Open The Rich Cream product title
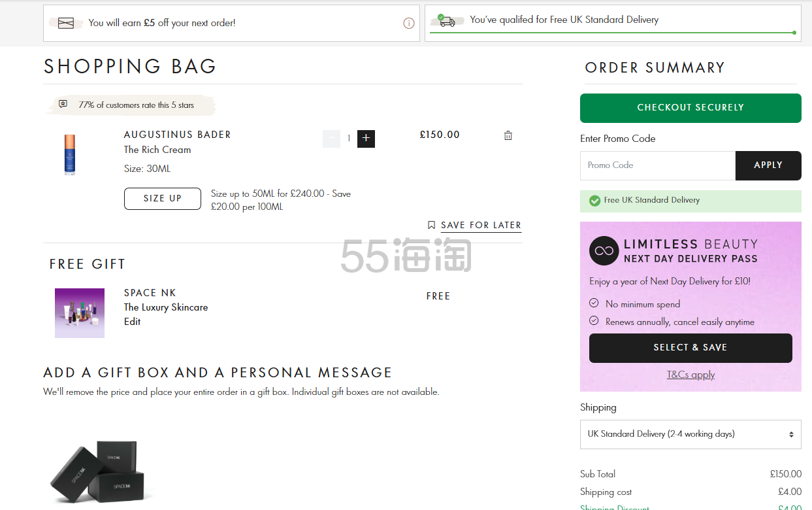This screenshot has width=812, height=510. [157, 150]
